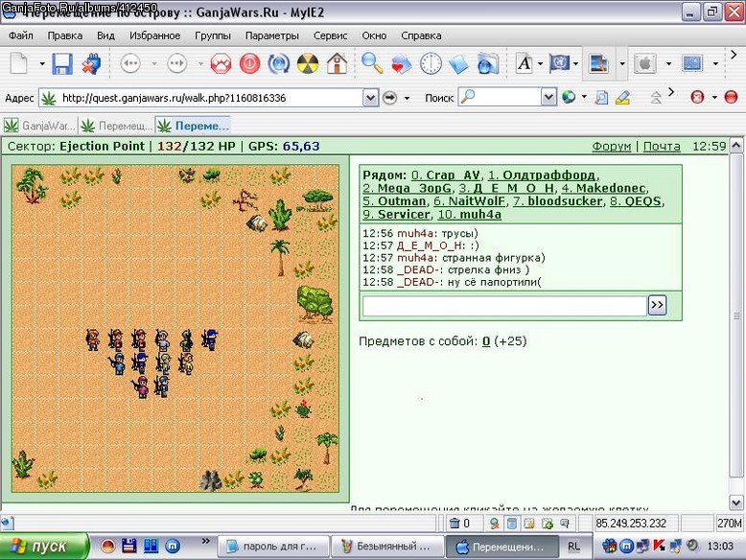Open address bar URL dropdown
This screenshot has height=560, width=746.
[370, 98]
